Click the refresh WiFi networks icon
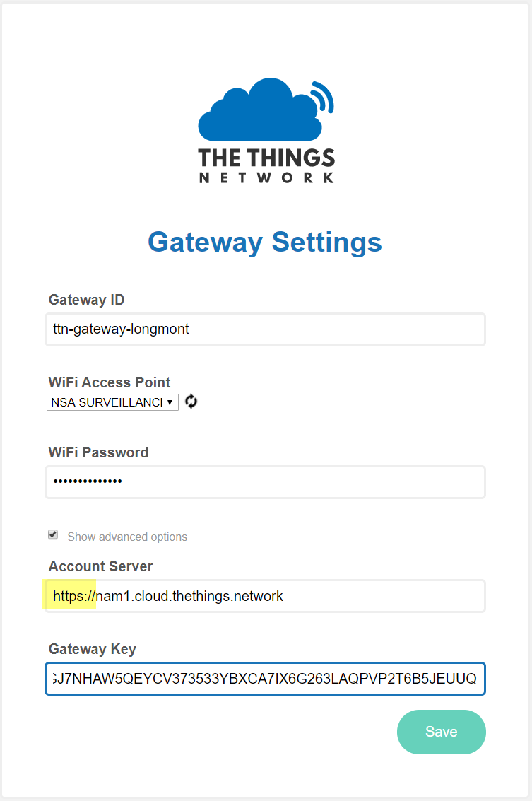 (x=191, y=402)
